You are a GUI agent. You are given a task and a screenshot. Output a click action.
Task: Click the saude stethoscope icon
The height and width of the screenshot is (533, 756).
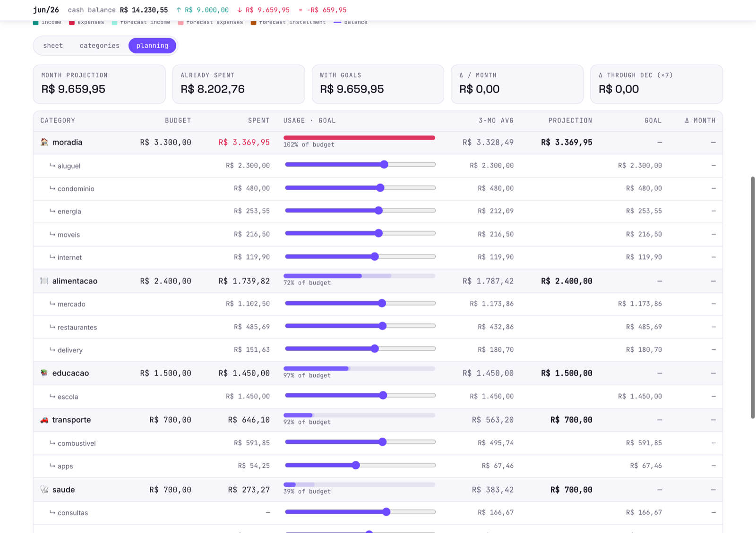coord(44,490)
